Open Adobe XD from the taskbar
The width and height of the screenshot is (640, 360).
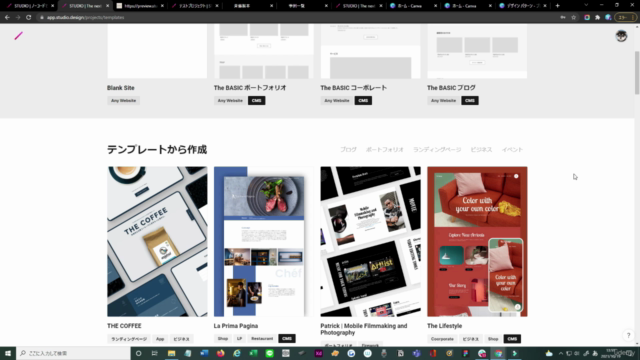pyautogui.click(x=318, y=353)
